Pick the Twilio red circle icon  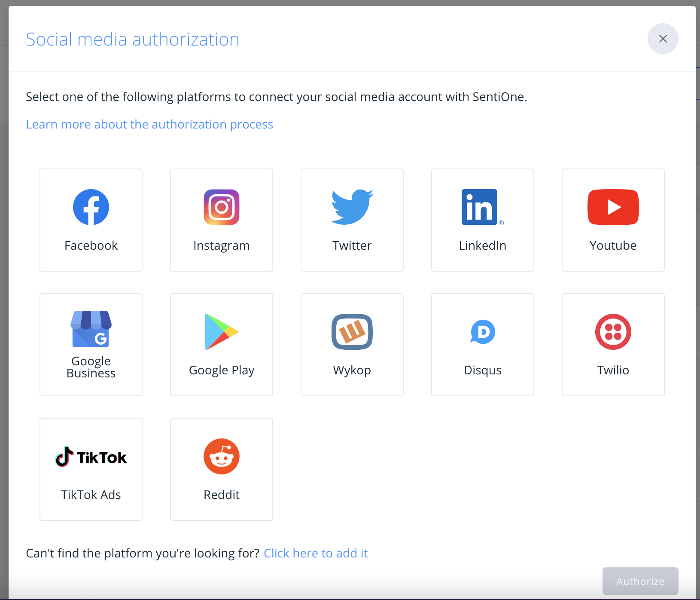coord(613,332)
